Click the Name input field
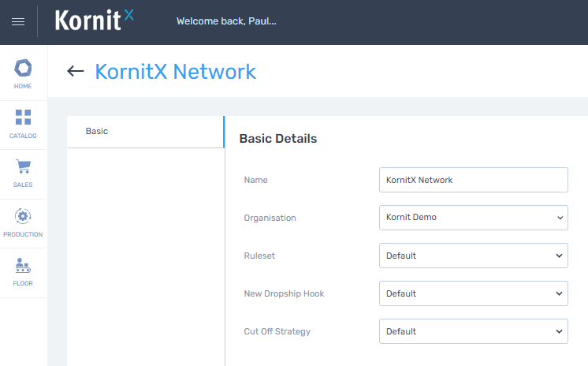Viewport: 588px width, 366px height. pos(473,180)
